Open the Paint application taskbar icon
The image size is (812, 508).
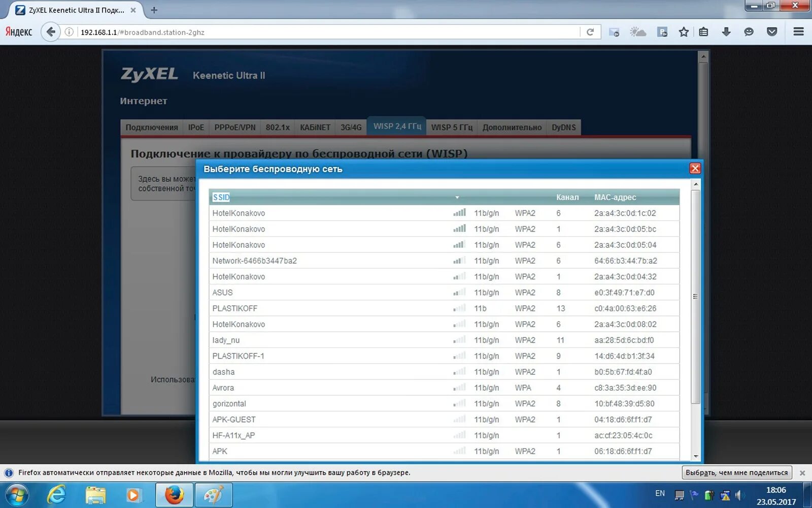tap(213, 494)
